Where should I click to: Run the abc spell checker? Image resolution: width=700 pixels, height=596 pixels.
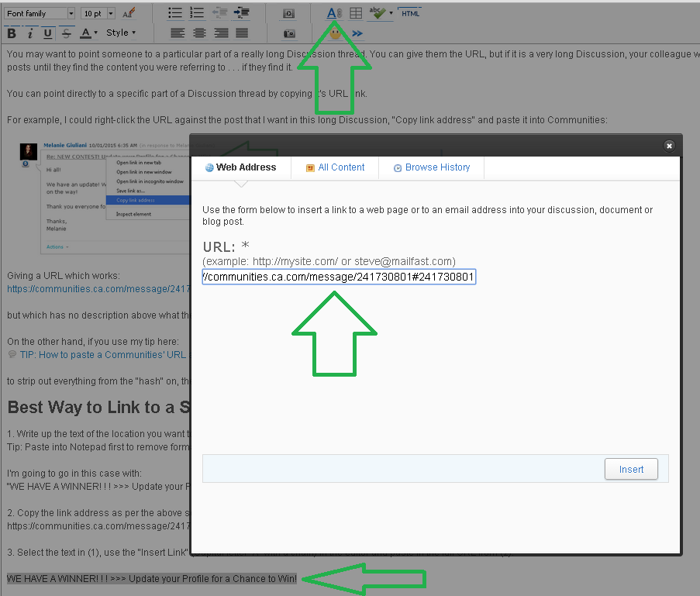point(378,13)
